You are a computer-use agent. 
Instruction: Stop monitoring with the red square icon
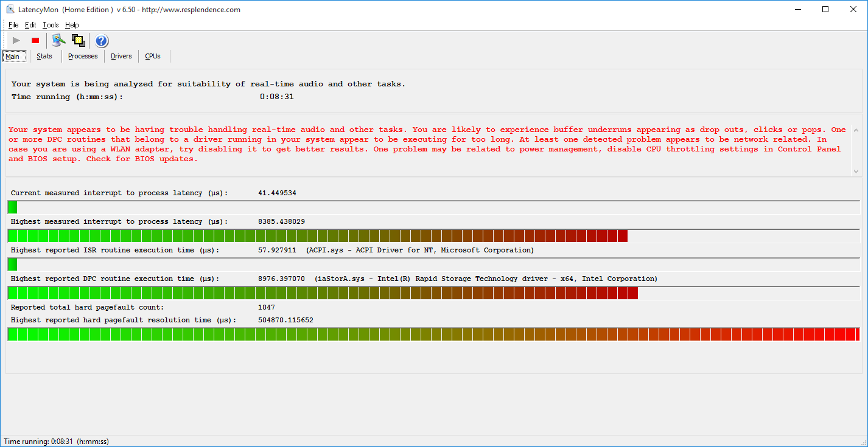click(35, 41)
